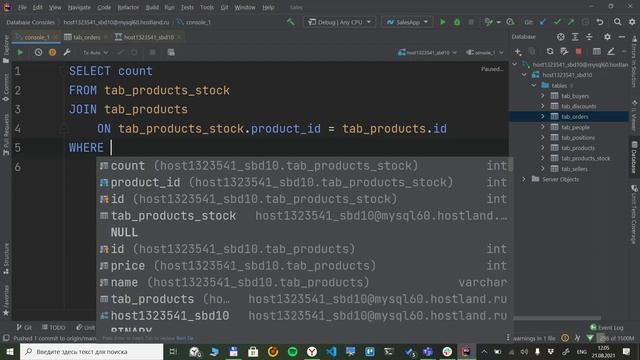
Task: Choose count suggestion from autocomplete
Action: [304, 166]
